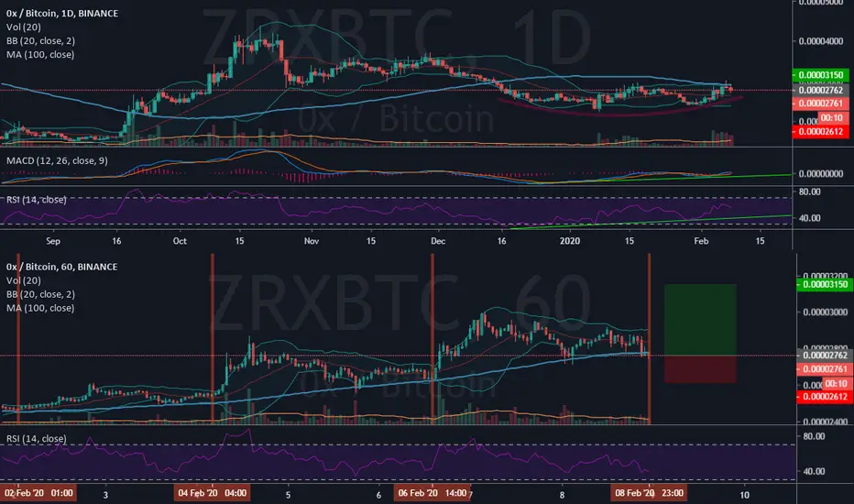The height and width of the screenshot is (504, 854).
Task: Open the 0x / Bitcoin 1D chart title
Action: tap(62, 13)
